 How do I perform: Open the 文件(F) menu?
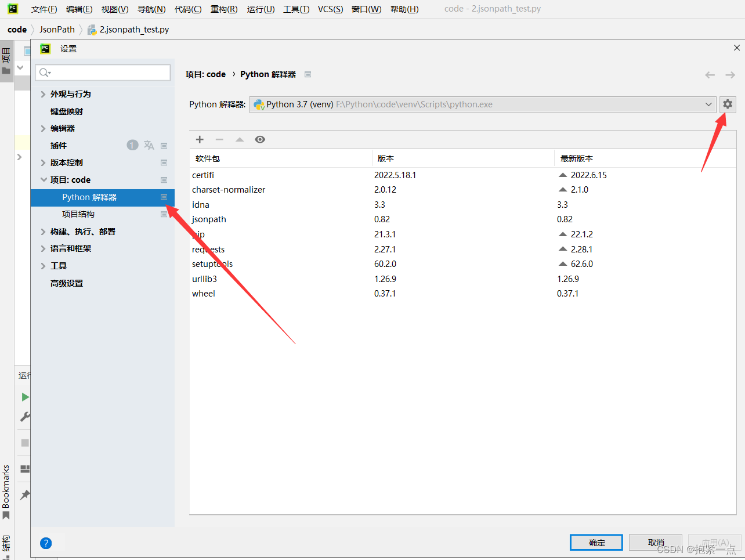[x=44, y=9]
